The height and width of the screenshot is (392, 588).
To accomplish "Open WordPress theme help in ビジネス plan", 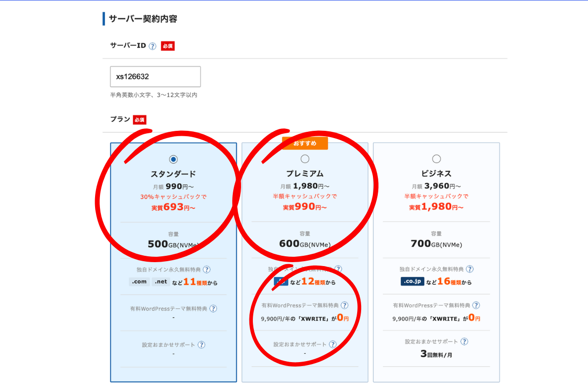I will pyautogui.click(x=476, y=305).
